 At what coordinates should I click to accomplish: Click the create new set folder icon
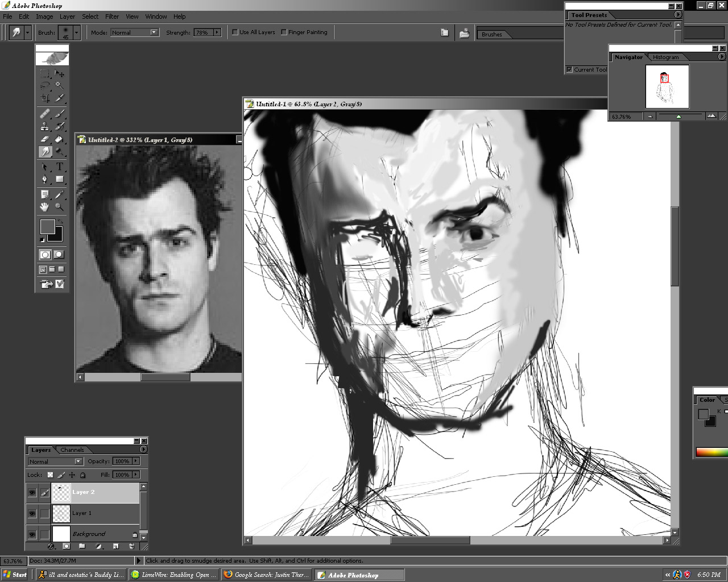[x=82, y=546]
